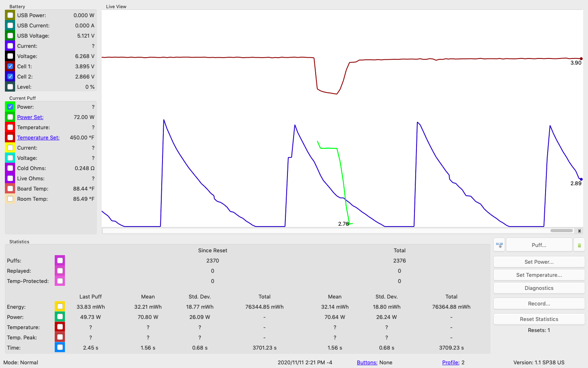Tick the Temp-Protected statistics checkbox
This screenshot has width=588, height=368.
pyautogui.click(x=60, y=281)
